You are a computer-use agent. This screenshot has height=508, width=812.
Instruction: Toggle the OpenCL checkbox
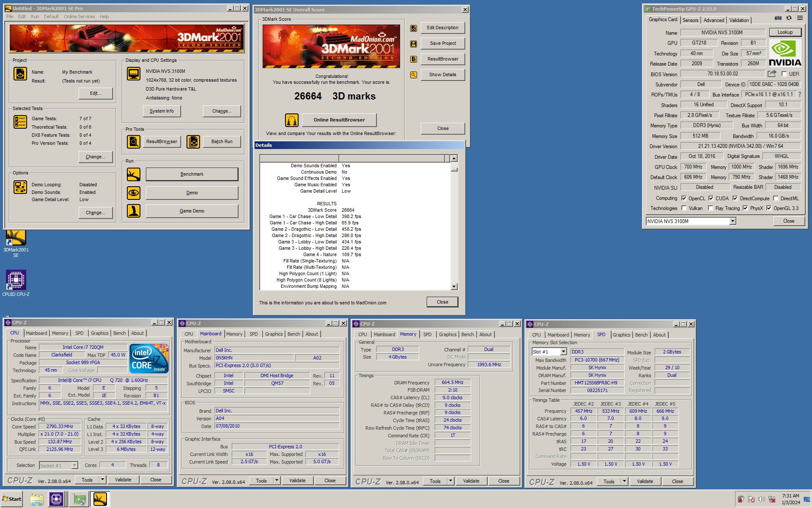click(684, 198)
